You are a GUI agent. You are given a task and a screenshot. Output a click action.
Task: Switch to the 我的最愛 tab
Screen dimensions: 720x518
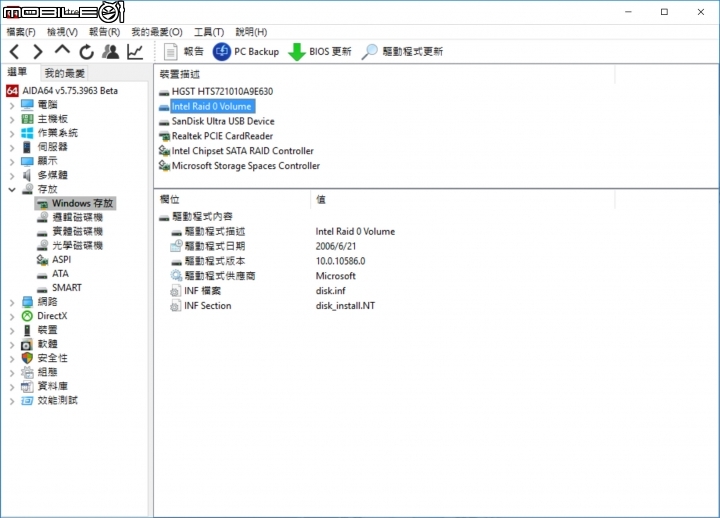click(x=65, y=73)
